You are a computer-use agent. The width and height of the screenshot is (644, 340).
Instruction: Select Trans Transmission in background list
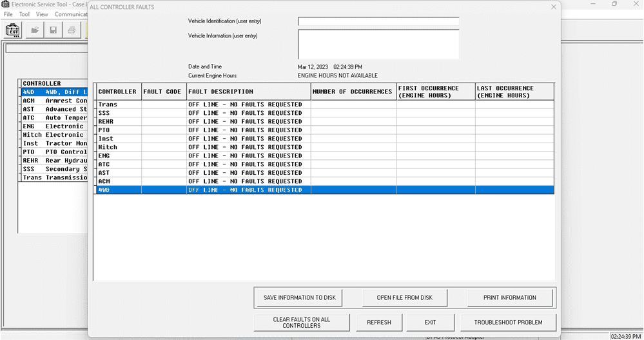pos(54,177)
